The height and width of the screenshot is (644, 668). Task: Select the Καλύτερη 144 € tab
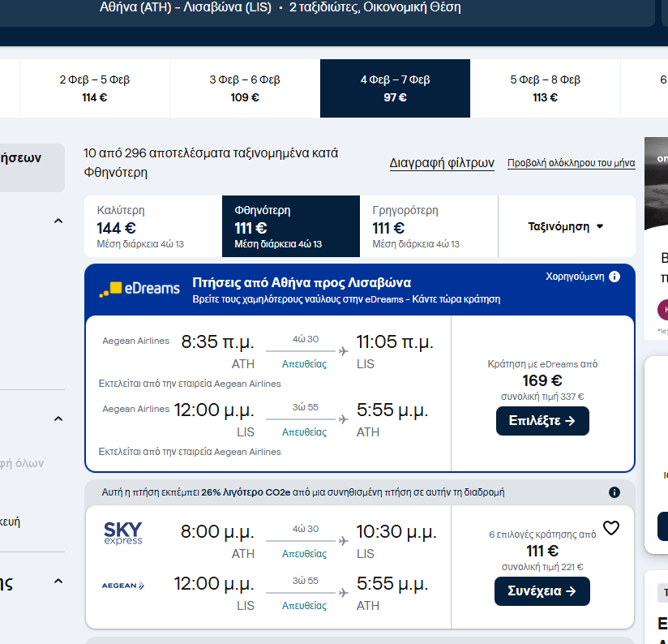coord(152,226)
